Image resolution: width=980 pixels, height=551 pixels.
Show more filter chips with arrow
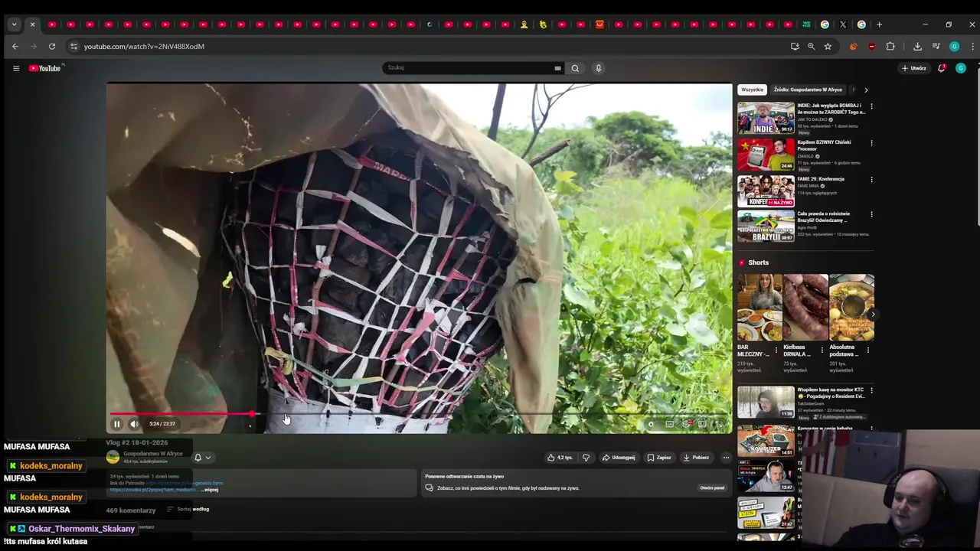866,90
